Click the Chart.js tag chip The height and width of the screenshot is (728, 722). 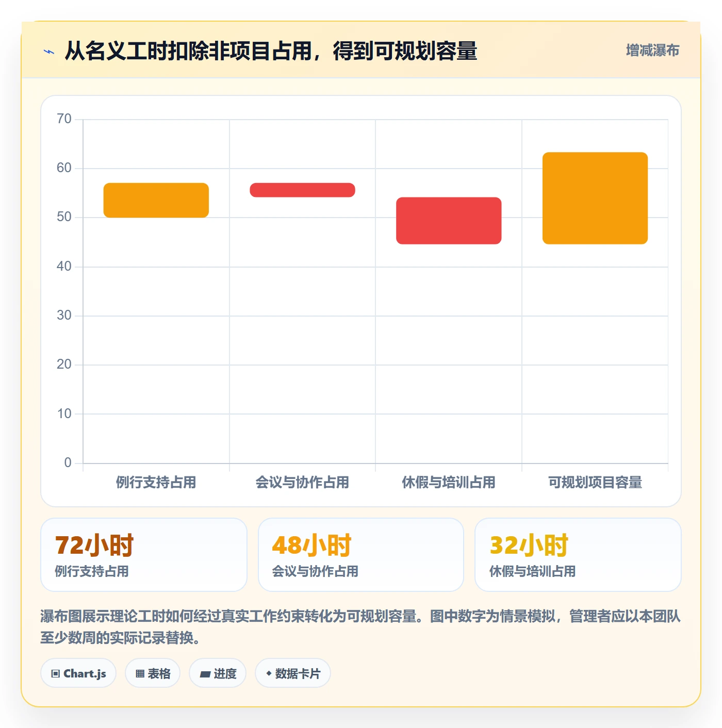click(78, 673)
